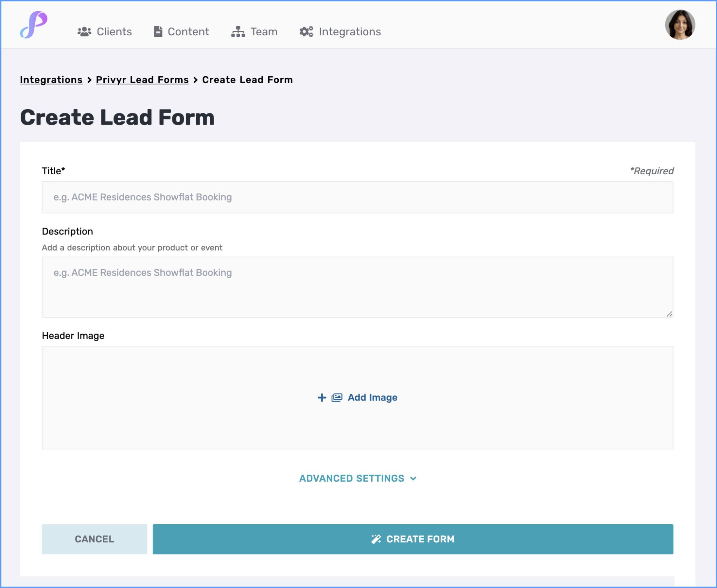Click the Add Image picture icon
Viewport: 717px width, 588px height.
(x=336, y=398)
